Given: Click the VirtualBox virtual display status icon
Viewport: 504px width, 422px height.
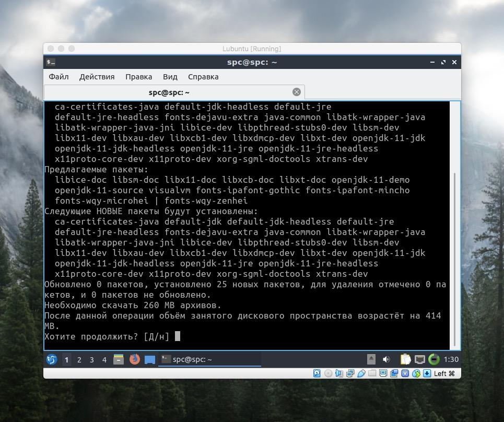Looking at the screenshot, I should 383,373.
